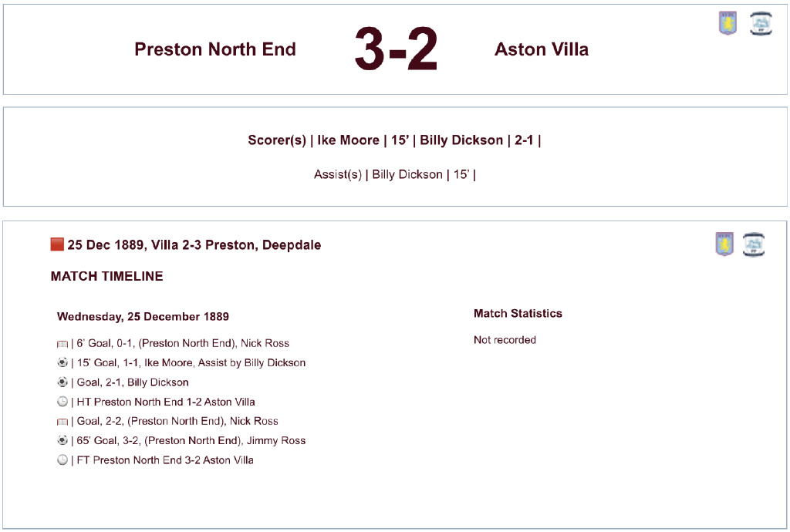790x532 pixels.
Task: Click the Preston North End crest in the score header
Action: click(x=761, y=24)
